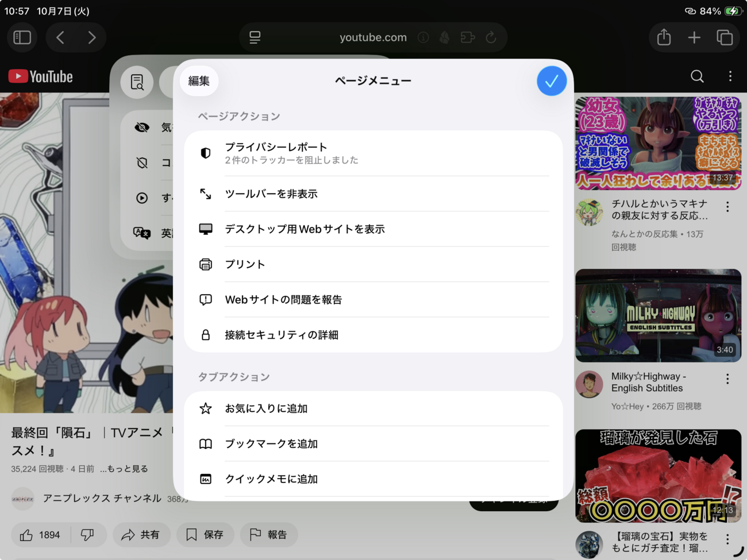This screenshot has height=560, width=747.
Task: Tap the translate icon in back panel
Action: [x=142, y=233]
